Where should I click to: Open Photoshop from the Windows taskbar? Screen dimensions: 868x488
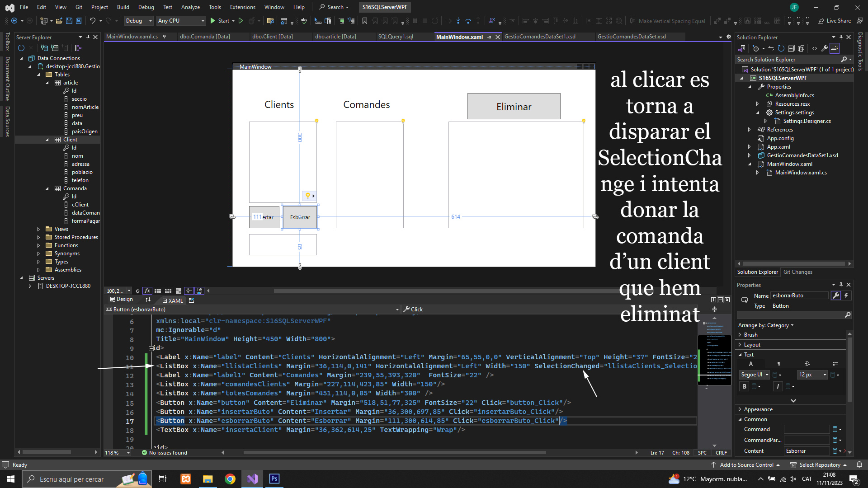(x=274, y=479)
